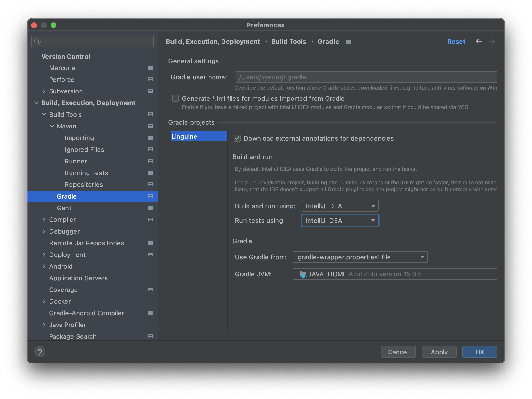The height and width of the screenshot is (399, 532).
Task: Click project-level icon beside Compiler
Action: pos(151,220)
